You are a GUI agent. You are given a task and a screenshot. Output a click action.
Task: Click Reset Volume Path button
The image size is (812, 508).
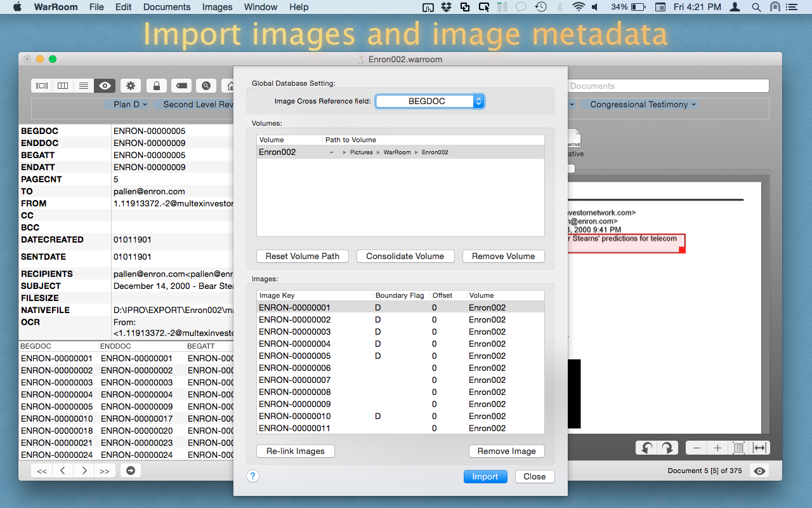(303, 256)
